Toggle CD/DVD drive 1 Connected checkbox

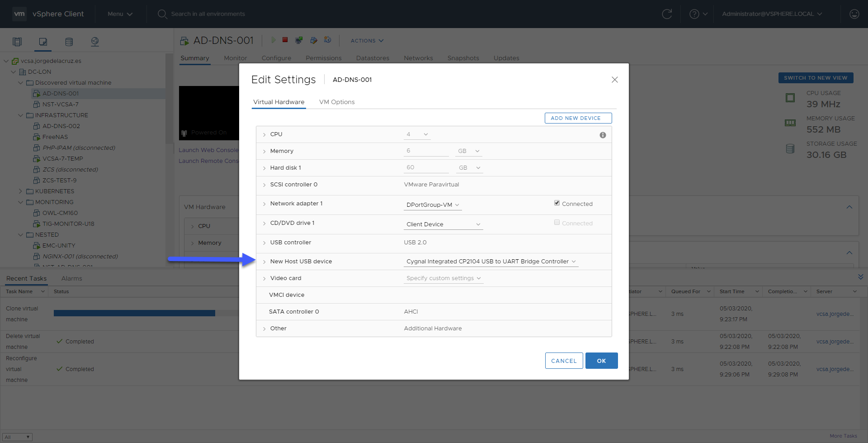tap(557, 223)
